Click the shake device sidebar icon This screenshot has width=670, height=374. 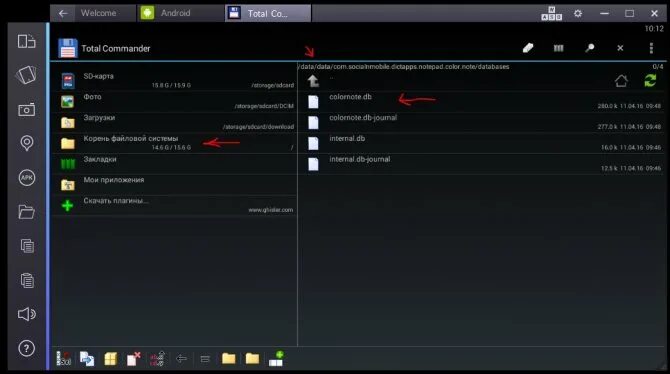[x=26, y=75]
